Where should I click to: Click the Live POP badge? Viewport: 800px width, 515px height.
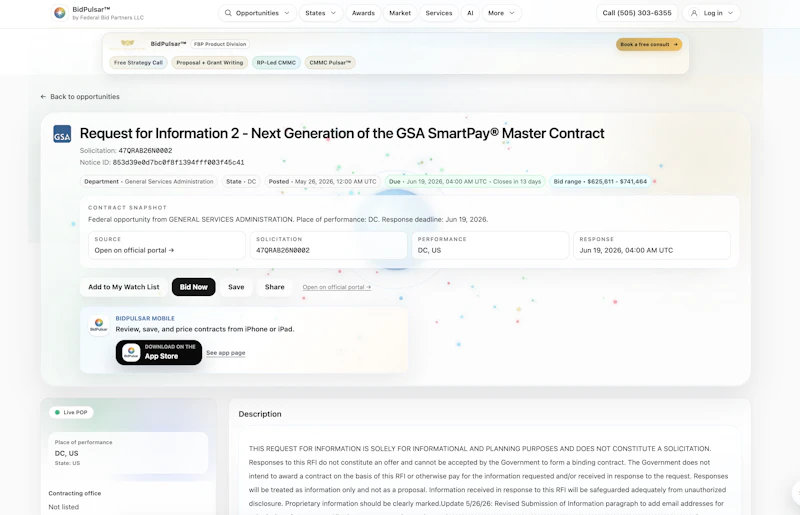(71, 412)
